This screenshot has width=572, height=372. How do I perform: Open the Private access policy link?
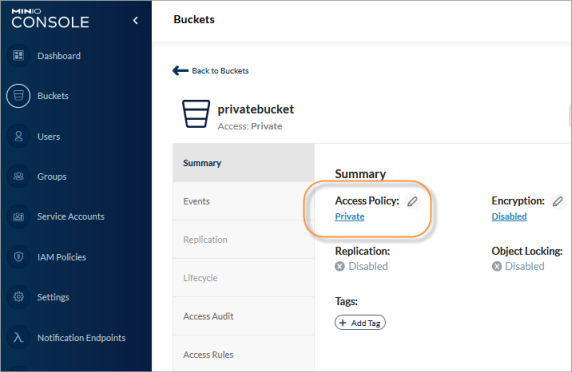(x=349, y=217)
